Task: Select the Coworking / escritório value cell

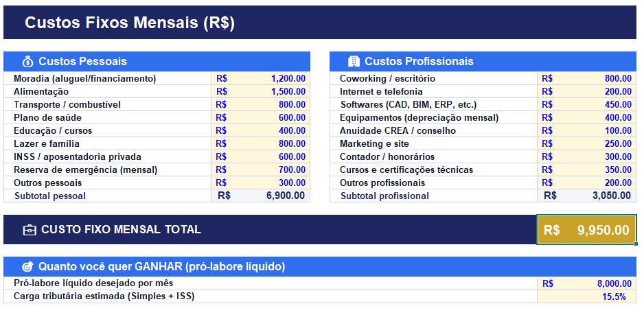Action: point(587,78)
